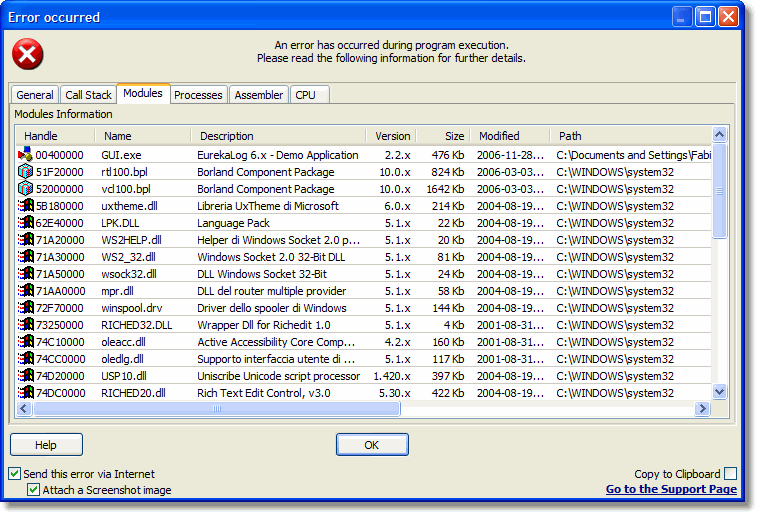Sort modules by Name column header
This screenshot has width=757, height=514.
coord(142,136)
